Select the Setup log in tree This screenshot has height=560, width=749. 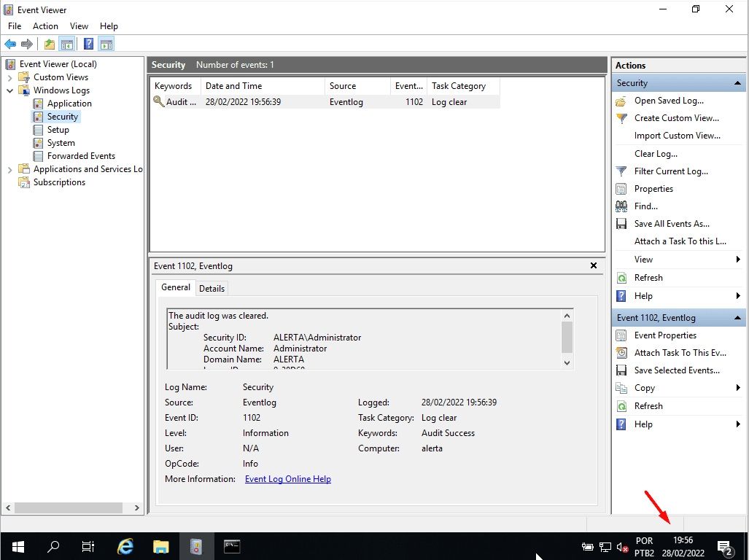[x=58, y=130]
